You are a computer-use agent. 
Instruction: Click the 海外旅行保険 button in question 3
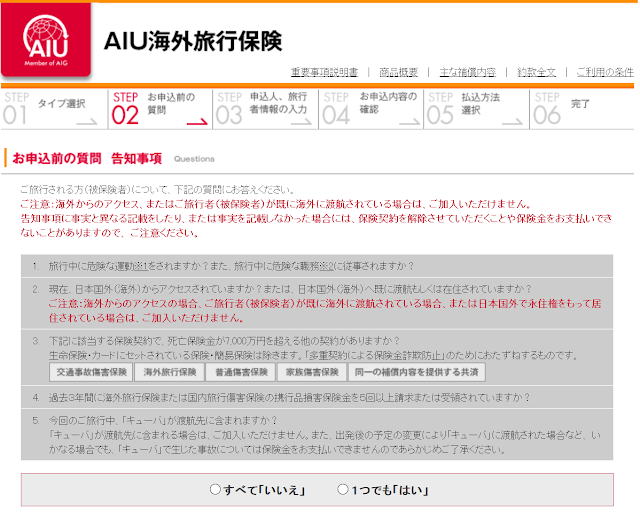pos(169,372)
